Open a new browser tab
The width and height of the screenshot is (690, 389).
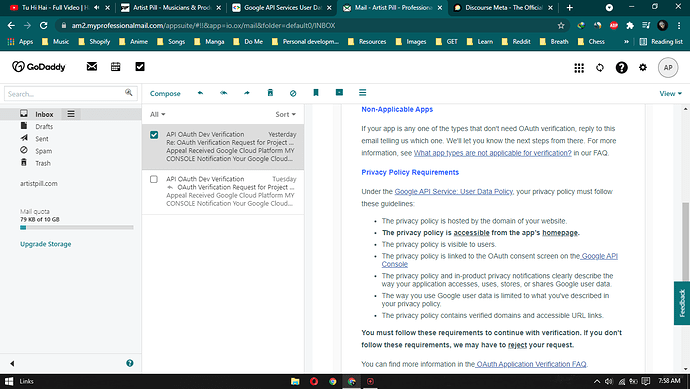click(x=569, y=7)
